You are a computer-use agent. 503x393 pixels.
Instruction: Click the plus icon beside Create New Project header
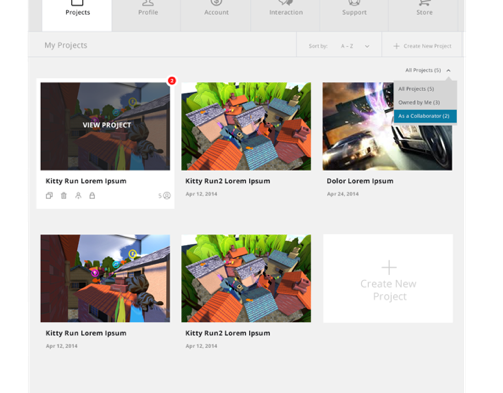[396, 46]
